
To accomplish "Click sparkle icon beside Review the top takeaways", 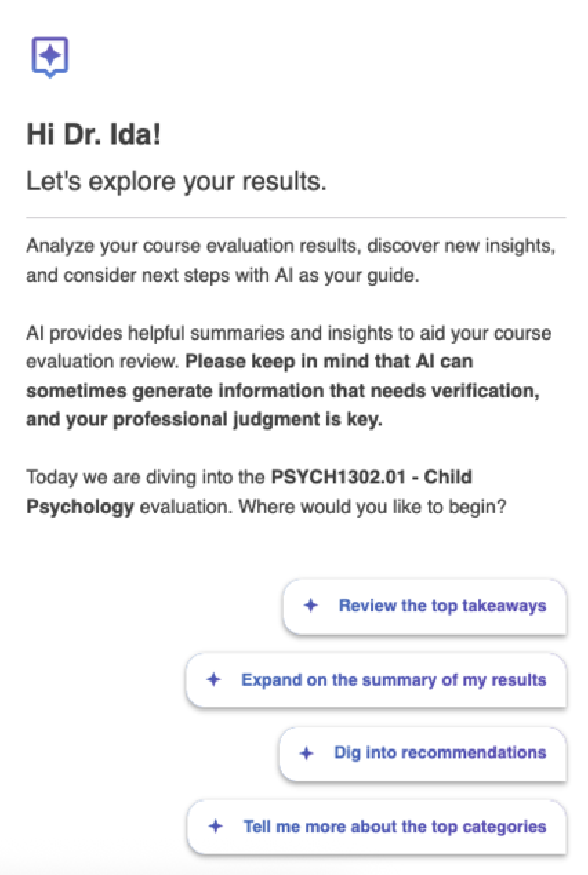I will 311,606.
